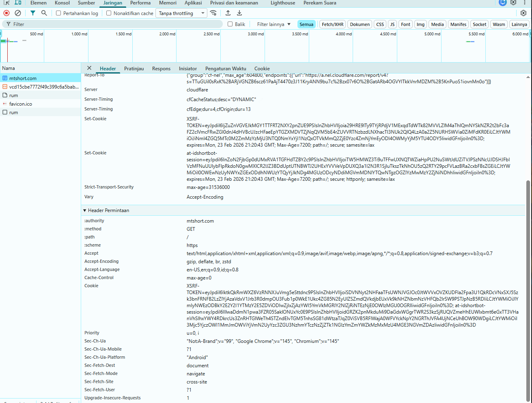
Task: Clear the network log
Action: point(18,13)
